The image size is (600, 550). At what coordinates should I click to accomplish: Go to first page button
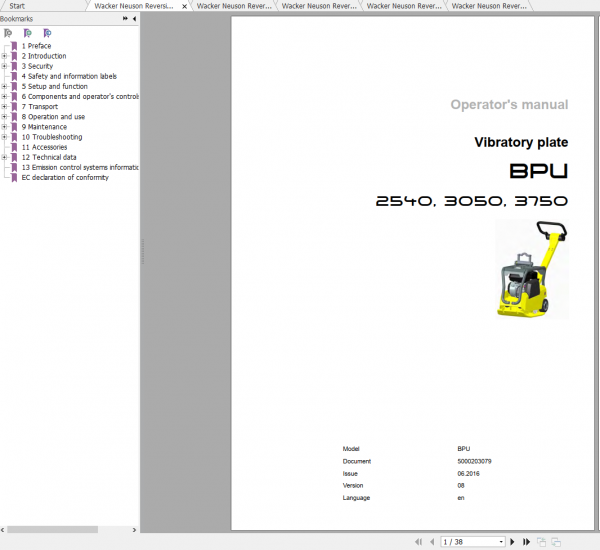tap(419, 542)
